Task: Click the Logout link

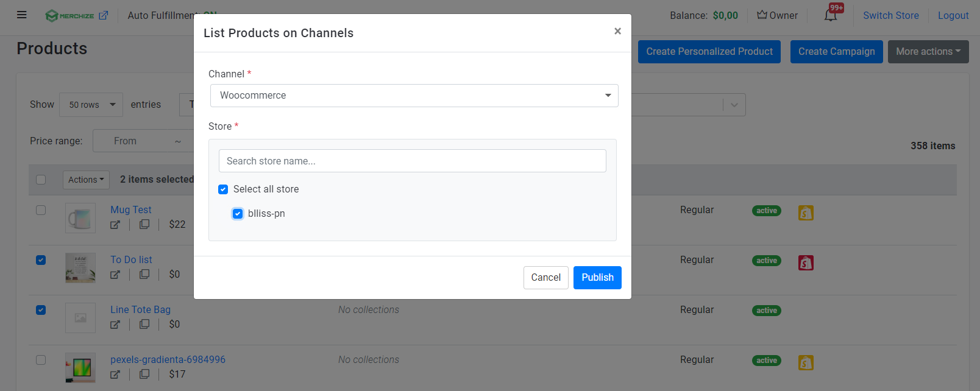Action: click(x=953, y=16)
